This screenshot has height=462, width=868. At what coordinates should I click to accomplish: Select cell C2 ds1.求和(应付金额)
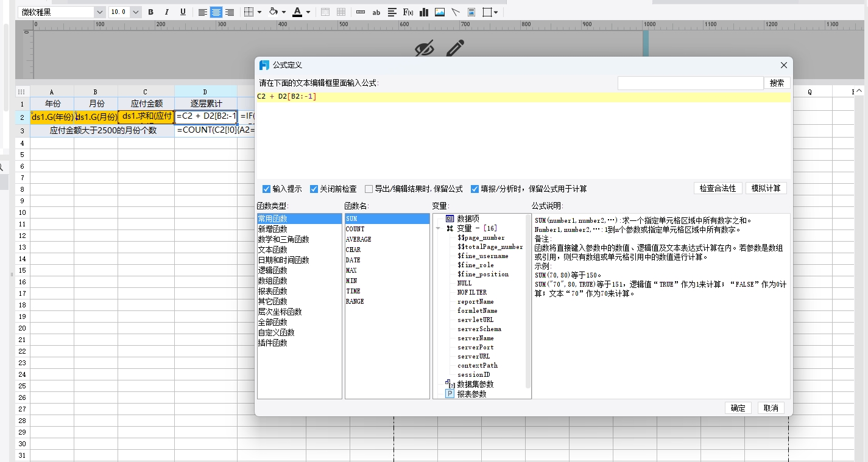click(x=146, y=117)
